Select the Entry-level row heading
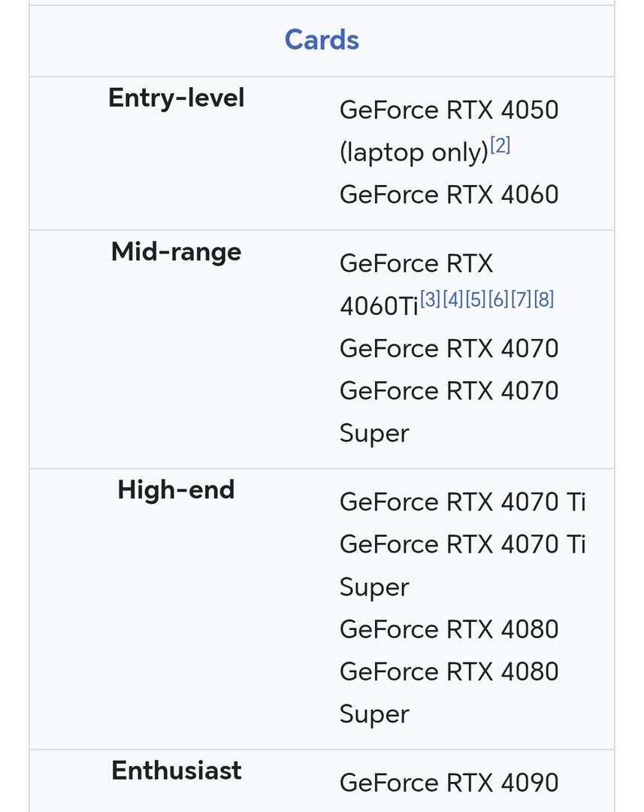644x812 pixels. pyautogui.click(x=177, y=98)
